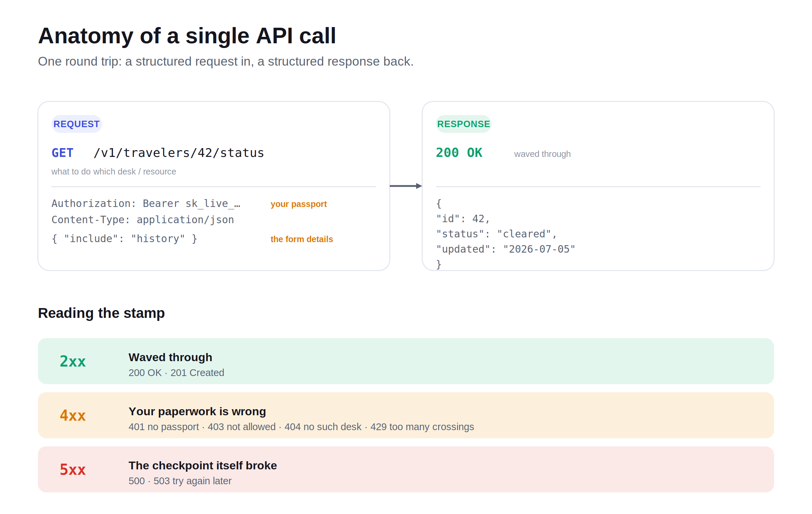This screenshot has width=812, height=514.
Task: Click the /v1/travelers/42/status path
Action: pyautogui.click(x=179, y=153)
